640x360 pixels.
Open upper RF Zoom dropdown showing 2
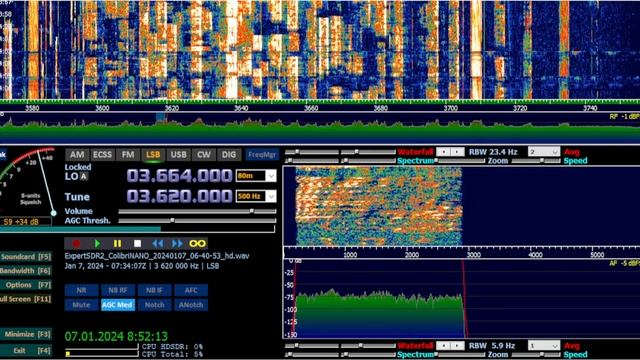click(x=544, y=152)
